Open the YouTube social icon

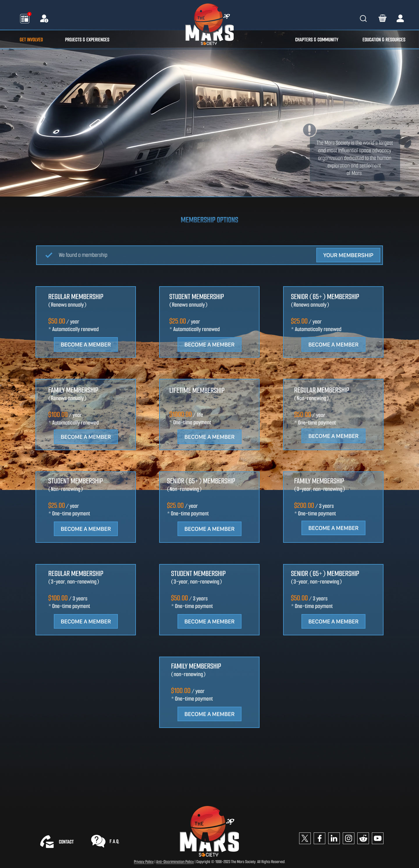pos(378,838)
